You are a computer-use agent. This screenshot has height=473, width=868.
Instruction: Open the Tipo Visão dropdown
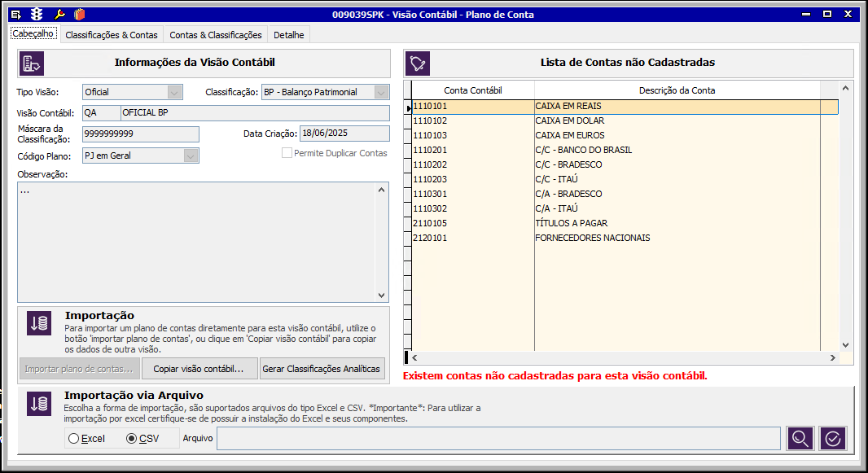pos(174,92)
